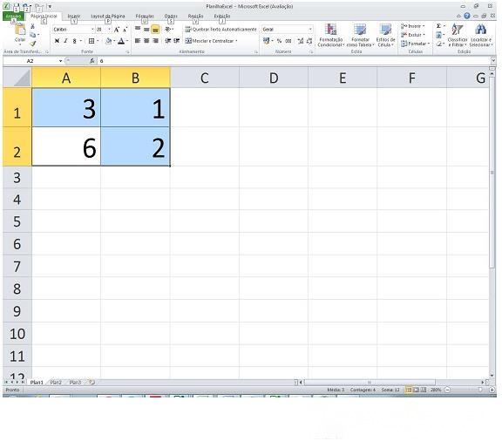The image size is (502, 448).
Task: Click the format painter brush icon
Action: [x=32, y=44]
